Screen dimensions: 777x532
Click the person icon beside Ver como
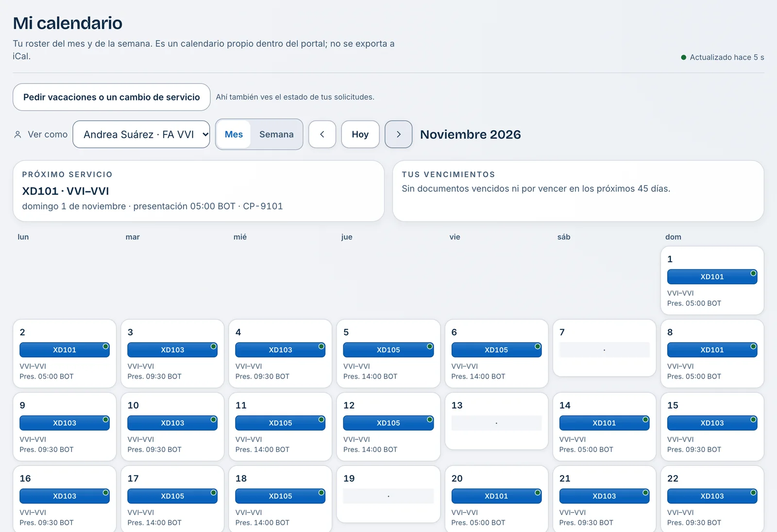click(x=17, y=134)
